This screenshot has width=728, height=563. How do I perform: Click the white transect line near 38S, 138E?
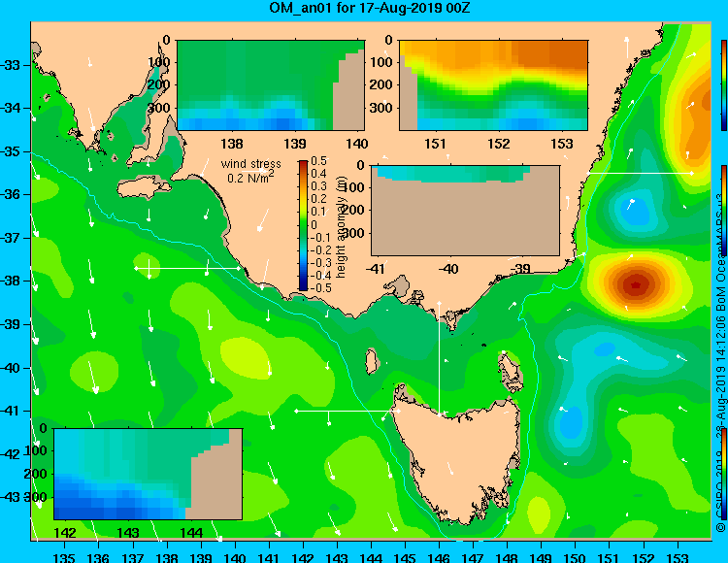pyautogui.click(x=187, y=268)
